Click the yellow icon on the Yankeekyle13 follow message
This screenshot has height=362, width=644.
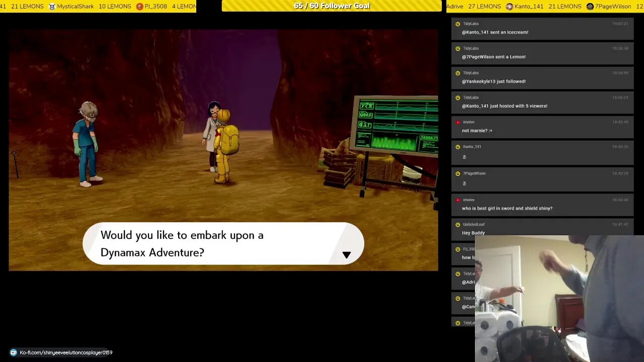[x=457, y=73]
